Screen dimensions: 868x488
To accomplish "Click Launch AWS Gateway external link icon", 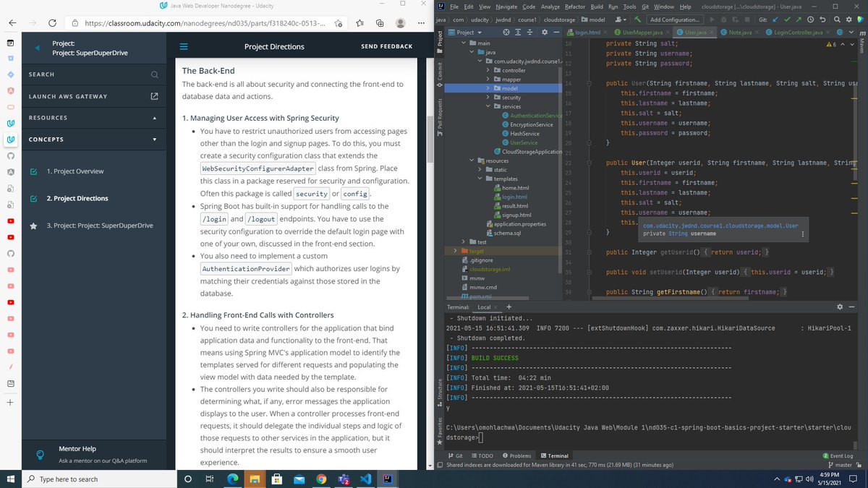I will point(154,96).
